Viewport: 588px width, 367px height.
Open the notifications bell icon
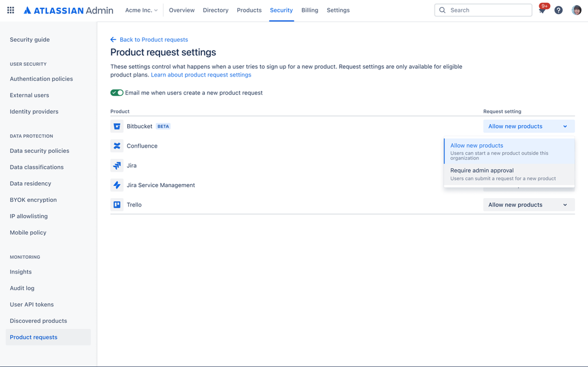[x=542, y=10]
